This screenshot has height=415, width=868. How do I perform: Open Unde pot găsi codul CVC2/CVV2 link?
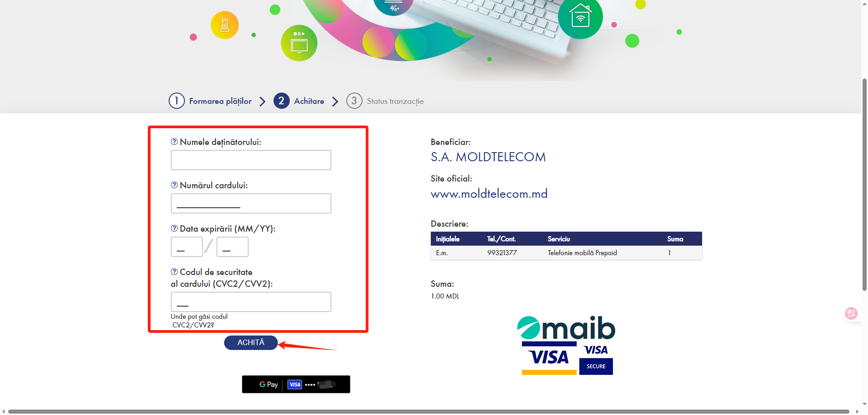coord(199,321)
